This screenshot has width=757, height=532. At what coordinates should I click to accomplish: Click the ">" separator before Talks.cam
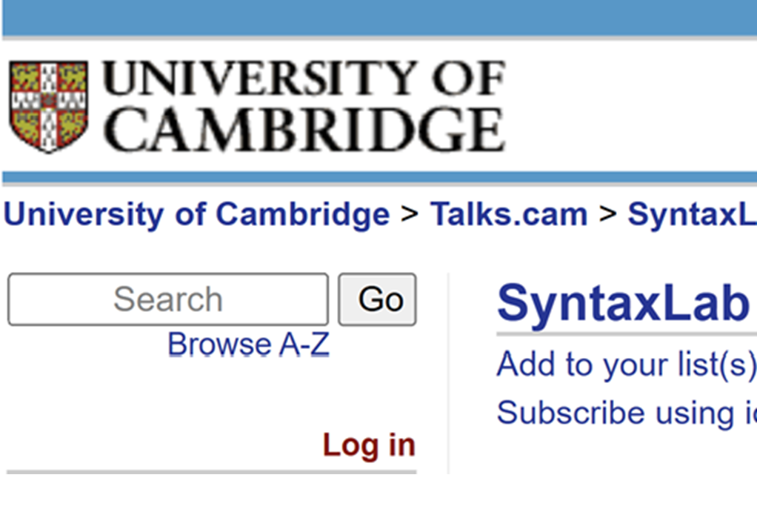[x=410, y=215]
